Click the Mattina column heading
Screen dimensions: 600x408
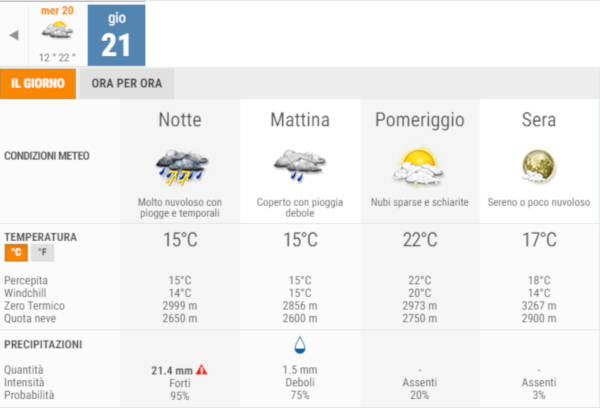[x=300, y=119]
